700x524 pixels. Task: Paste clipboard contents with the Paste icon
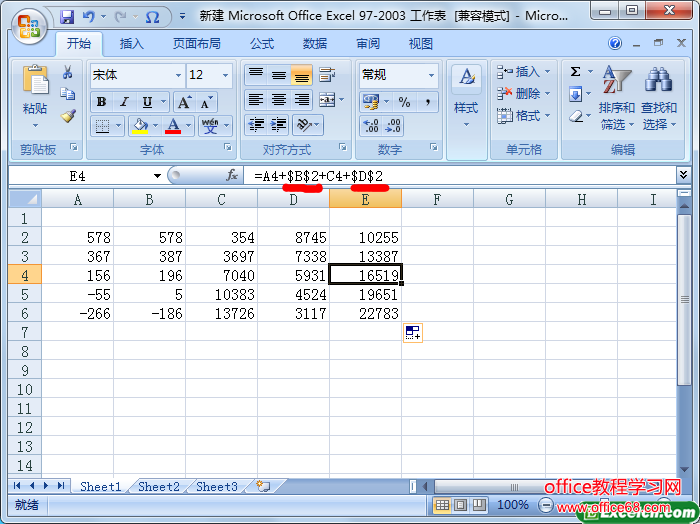click(x=35, y=79)
